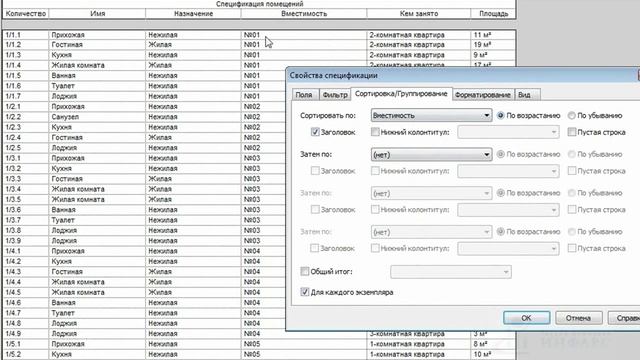Select the Санузел cell in row 1/2.2
640x360 pixels.
tap(97, 117)
